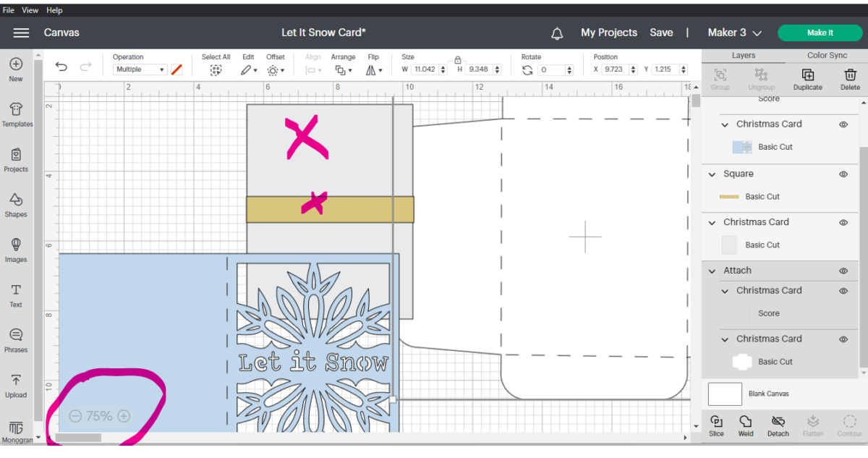Hide the bottom Christmas Card layer

tap(843, 339)
